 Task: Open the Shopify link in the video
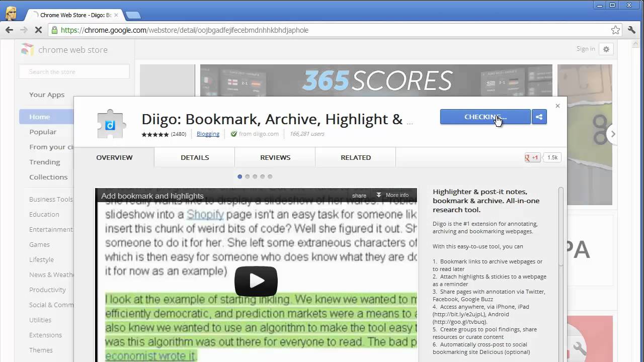[205, 215]
